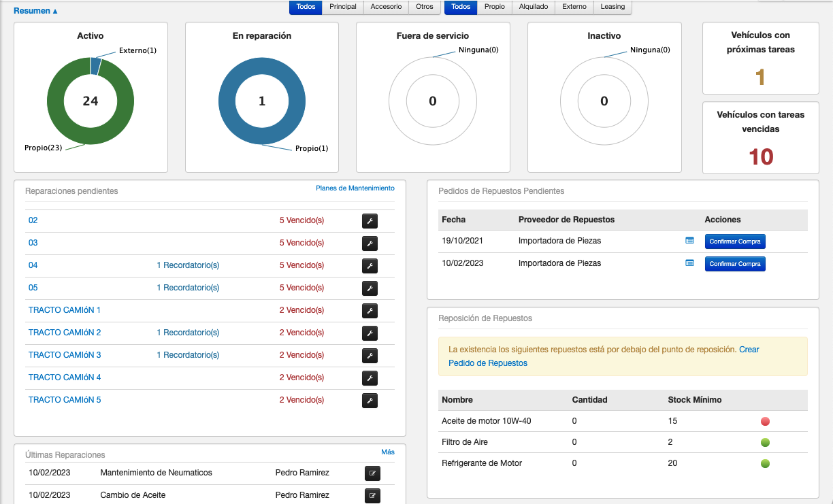Open TRACTO CAMIÓN 3 vehicle link
Image resolution: width=833 pixels, height=504 pixels.
click(65, 355)
